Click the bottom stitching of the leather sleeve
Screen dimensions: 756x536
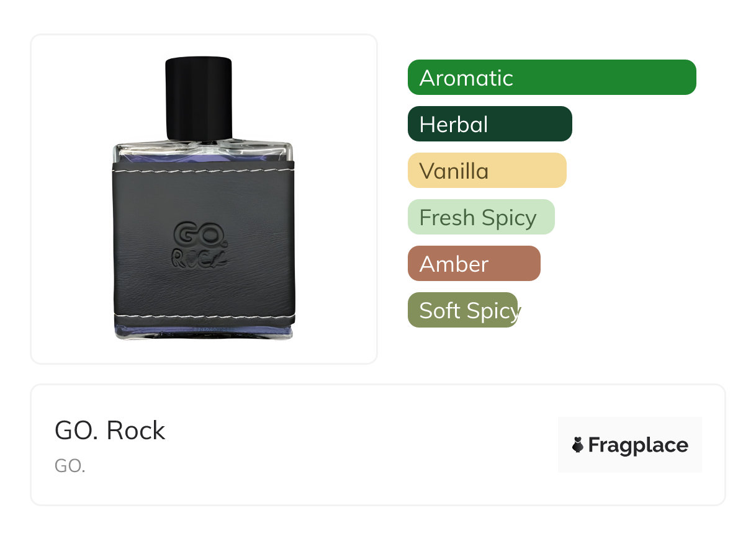click(204, 318)
